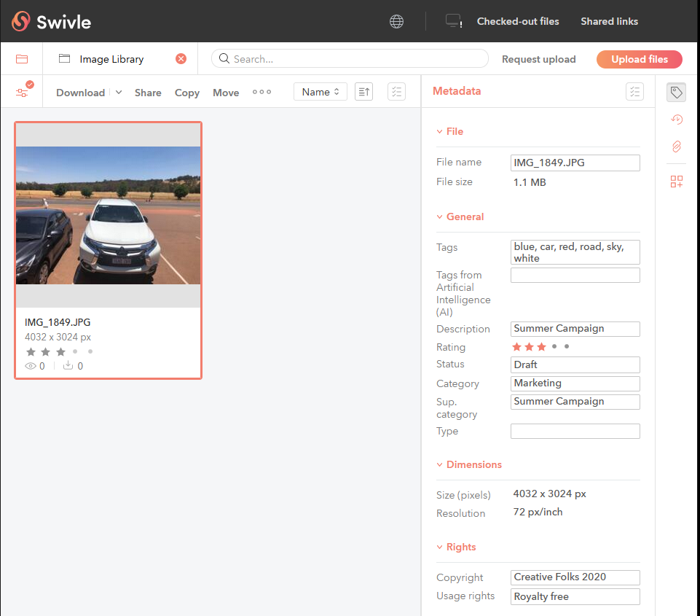Click the Image Library breadcrumb label
This screenshot has width=700, height=616.
(111, 59)
